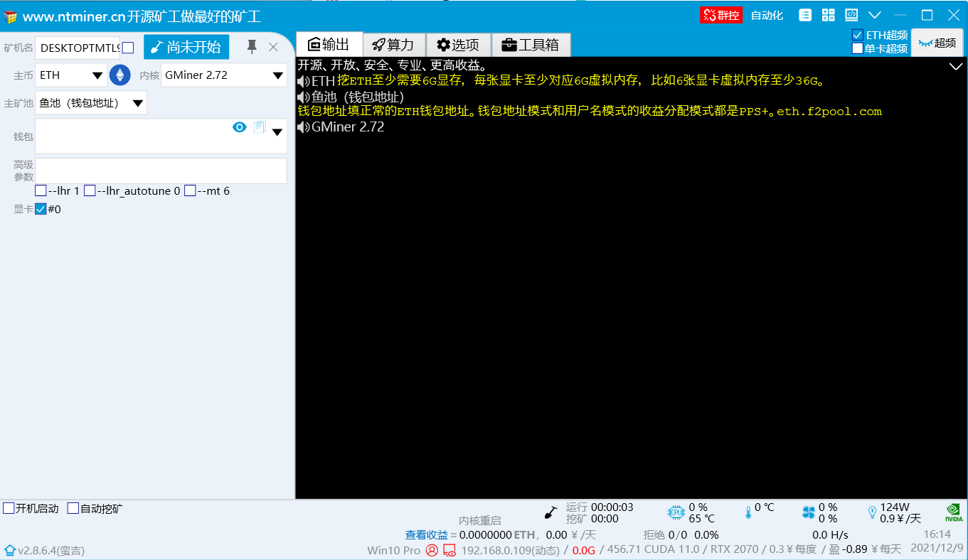
Task: Switch to the 算力 hashrate tab
Action: [x=394, y=45]
